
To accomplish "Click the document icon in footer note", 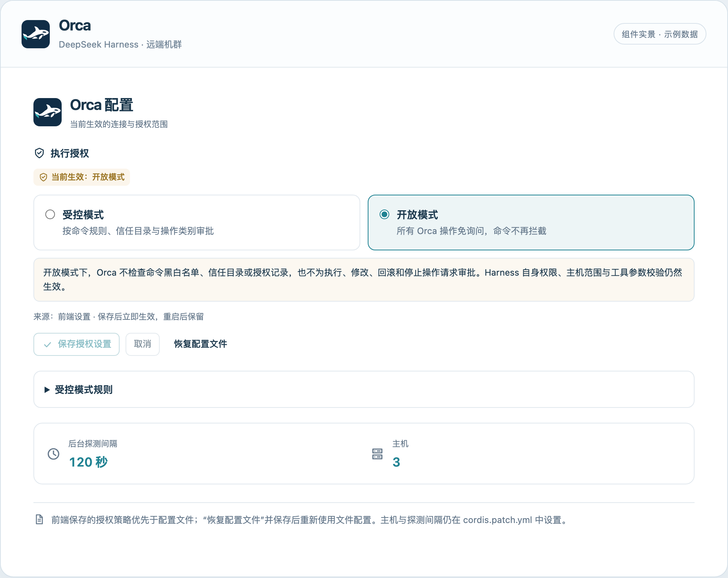I will tap(39, 520).
